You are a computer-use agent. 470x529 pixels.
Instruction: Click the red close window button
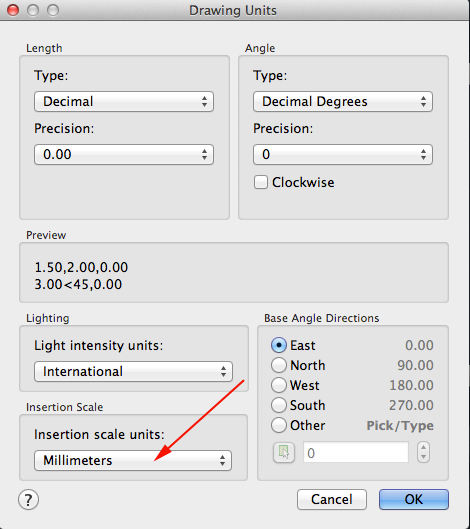click(13, 10)
